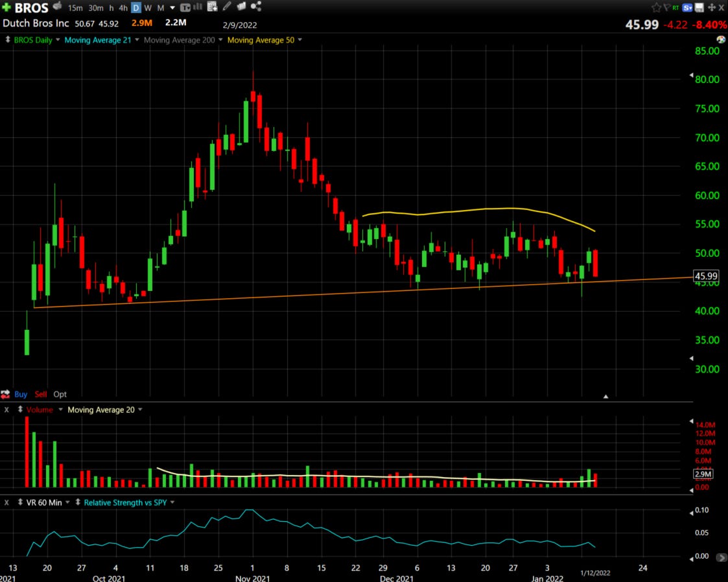Click the Moving Average 50 label
This screenshot has width=728, height=582.
(261, 40)
